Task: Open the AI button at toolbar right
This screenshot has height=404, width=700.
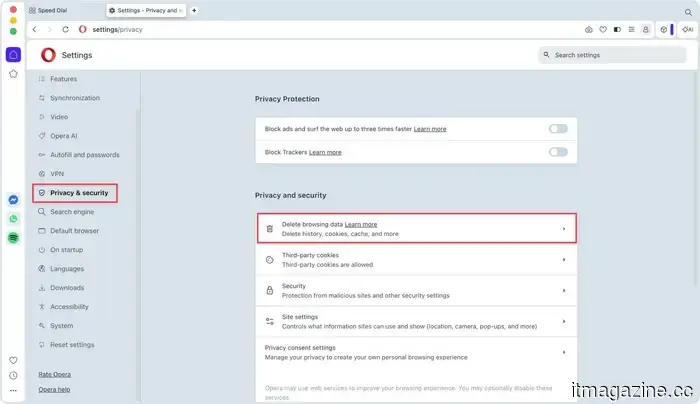Action: tap(688, 29)
